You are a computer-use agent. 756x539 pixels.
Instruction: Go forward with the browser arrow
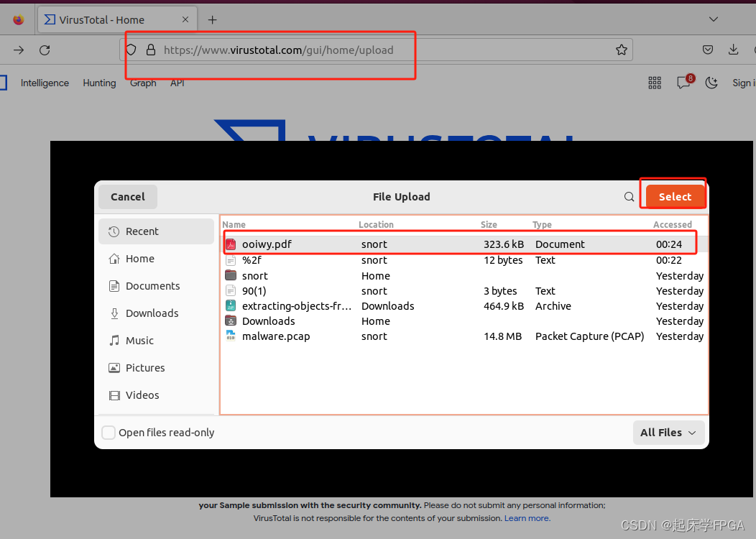(19, 50)
